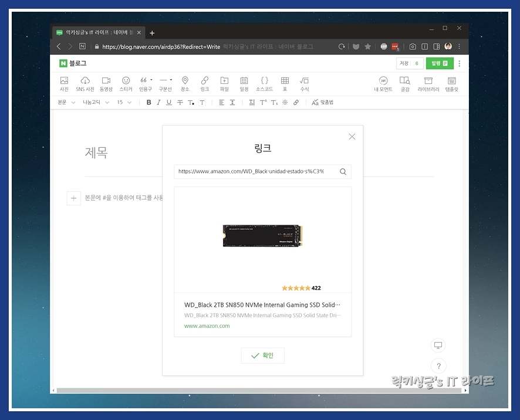
Task: Switch to PC preview mode icon
Action: [438, 346]
